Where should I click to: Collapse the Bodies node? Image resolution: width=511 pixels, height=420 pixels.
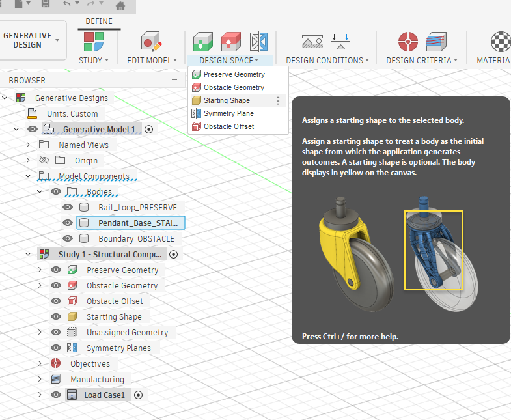[x=40, y=191]
